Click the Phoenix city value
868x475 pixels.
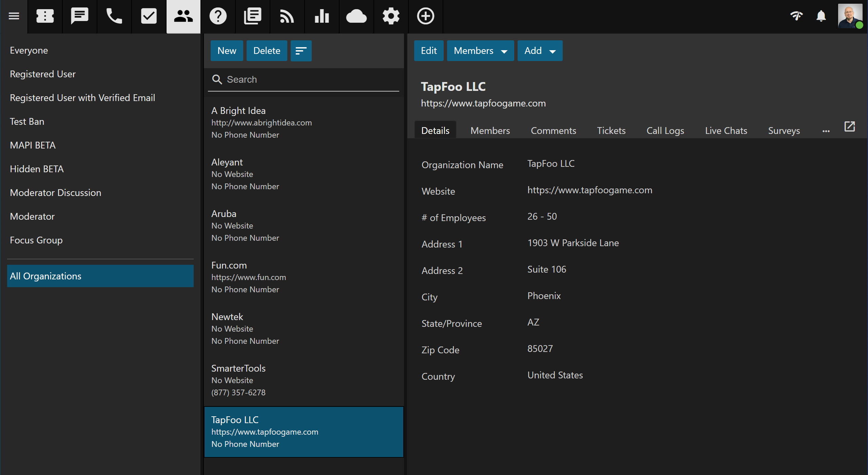pos(544,296)
